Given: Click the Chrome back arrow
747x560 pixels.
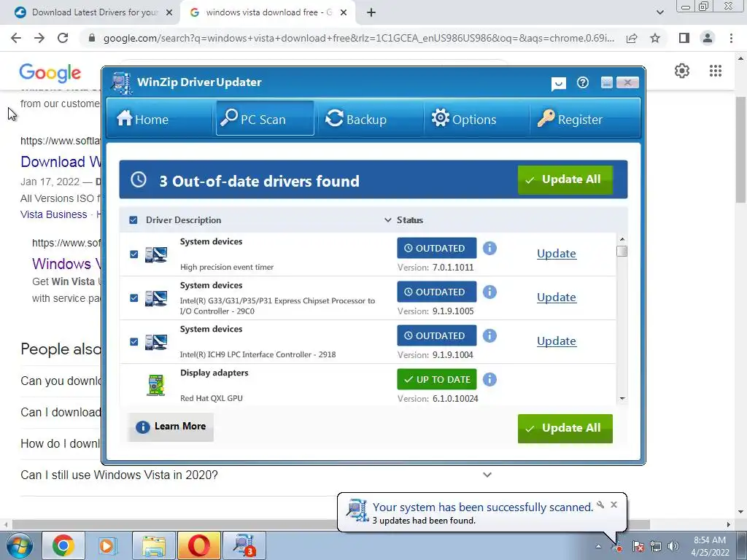Looking at the screenshot, I should 16,38.
